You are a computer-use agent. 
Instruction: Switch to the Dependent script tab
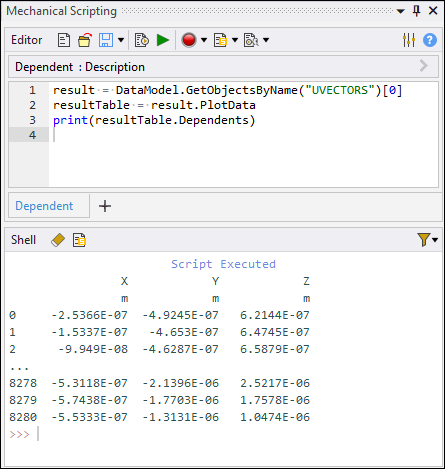tap(44, 206)
